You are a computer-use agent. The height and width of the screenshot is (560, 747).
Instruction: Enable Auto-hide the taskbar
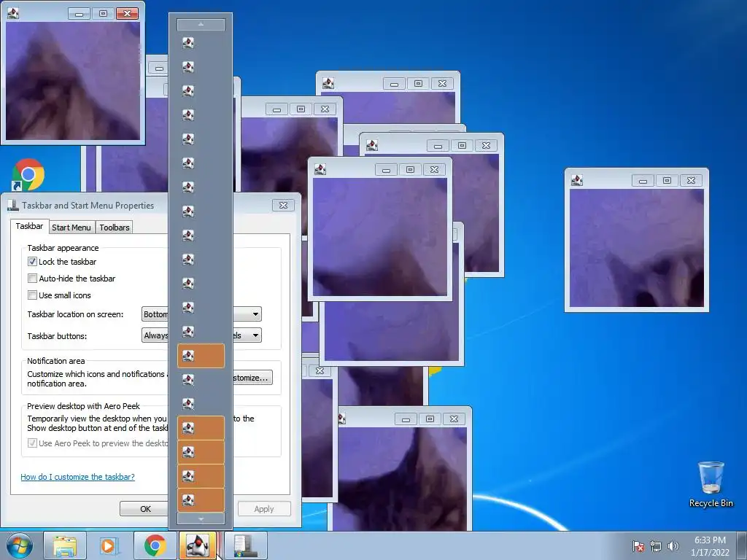pos(32,278)
